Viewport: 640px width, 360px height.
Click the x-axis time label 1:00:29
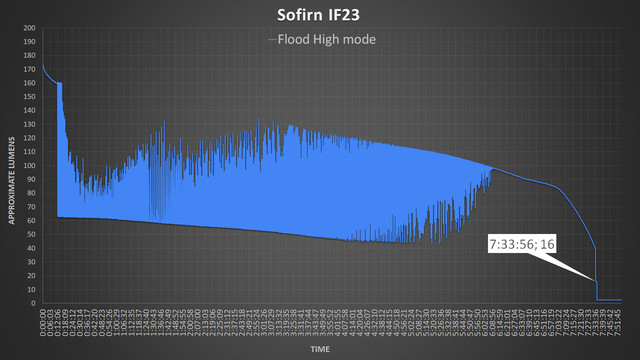click(x=117, y=322)
